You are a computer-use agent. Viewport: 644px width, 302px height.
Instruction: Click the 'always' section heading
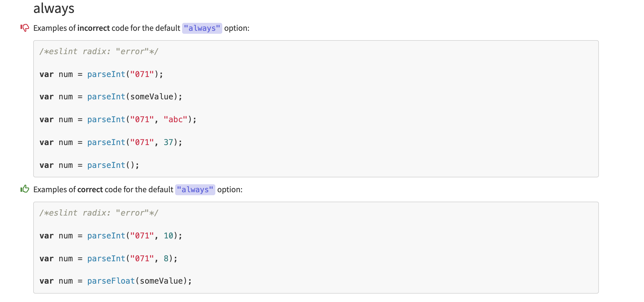(54, 8)
